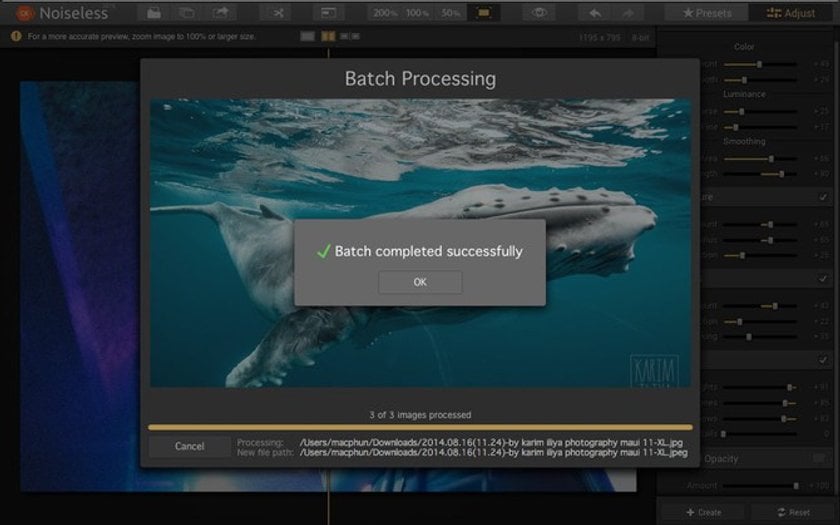Click the warning icon beside the preview tip
The image size is (840, 525).
pos(16,36)
